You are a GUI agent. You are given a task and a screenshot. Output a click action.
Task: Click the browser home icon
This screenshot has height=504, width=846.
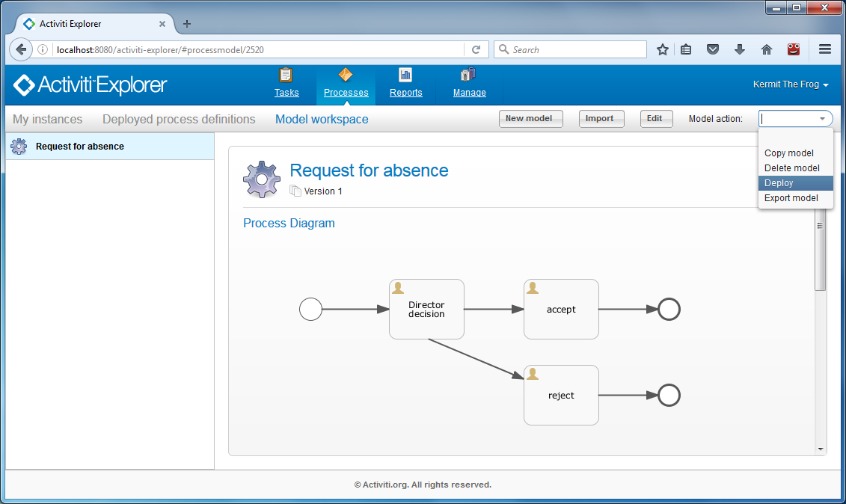click(766, 49)
